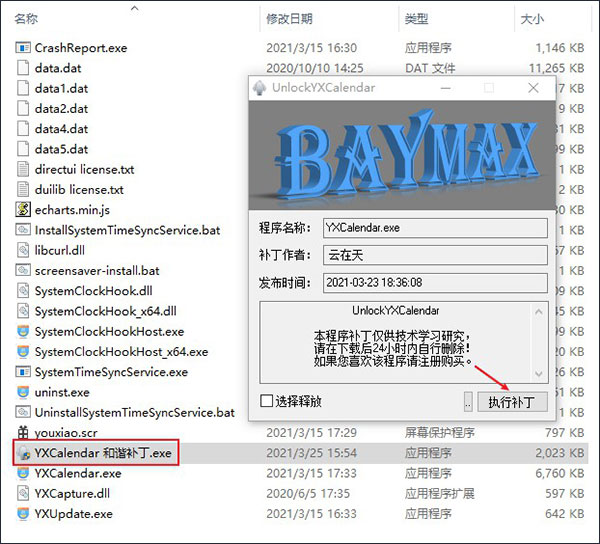The image size is (600, 544).
Task: Select file name SystemTimeSyncService.exe
Action: 111,372
